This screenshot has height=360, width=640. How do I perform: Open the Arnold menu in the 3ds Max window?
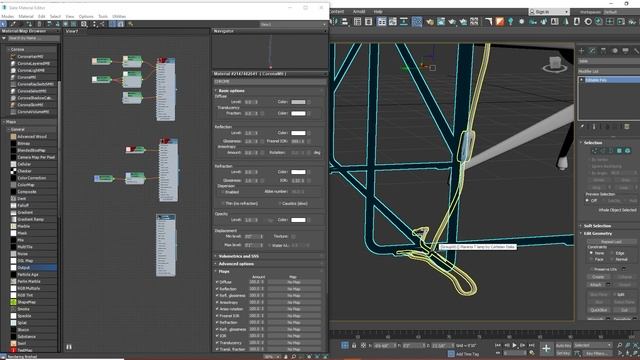(359, 11)
